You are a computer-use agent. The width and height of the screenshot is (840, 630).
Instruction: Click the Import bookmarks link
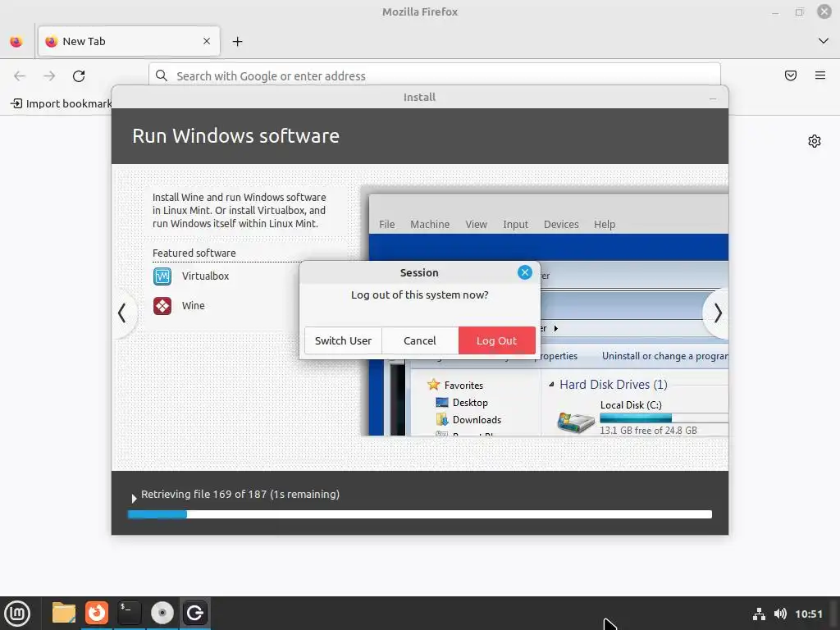61,103
